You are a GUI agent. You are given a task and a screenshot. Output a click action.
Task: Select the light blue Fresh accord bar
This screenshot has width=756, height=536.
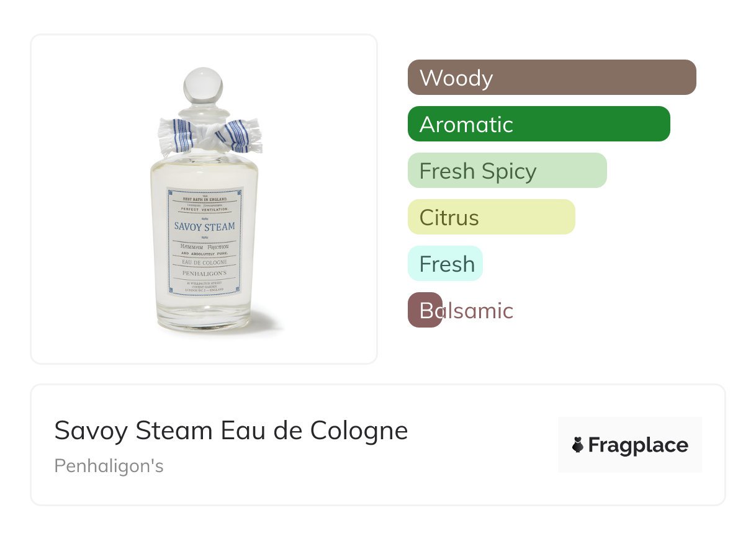(x=444, y=264)
